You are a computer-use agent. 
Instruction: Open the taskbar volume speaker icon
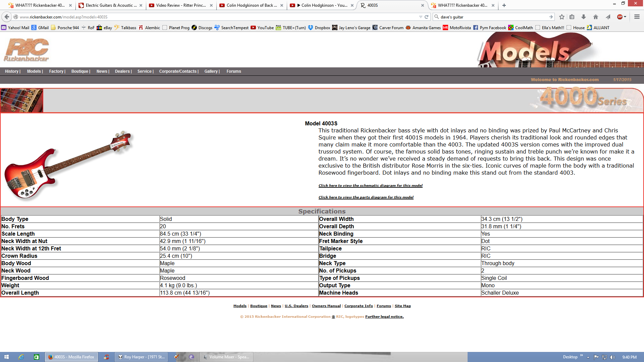click(612, 357)
